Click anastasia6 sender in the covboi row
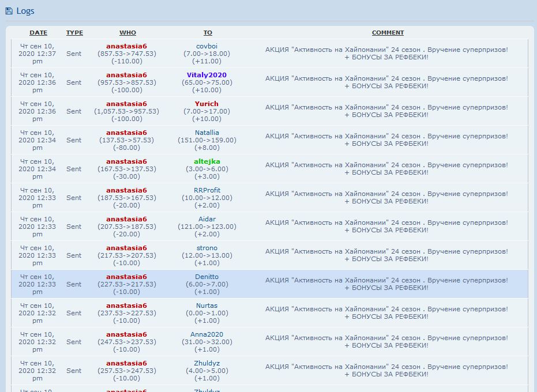Image resolution: width=537 pixels, height=392 pixels. click(x=126, y=46)
